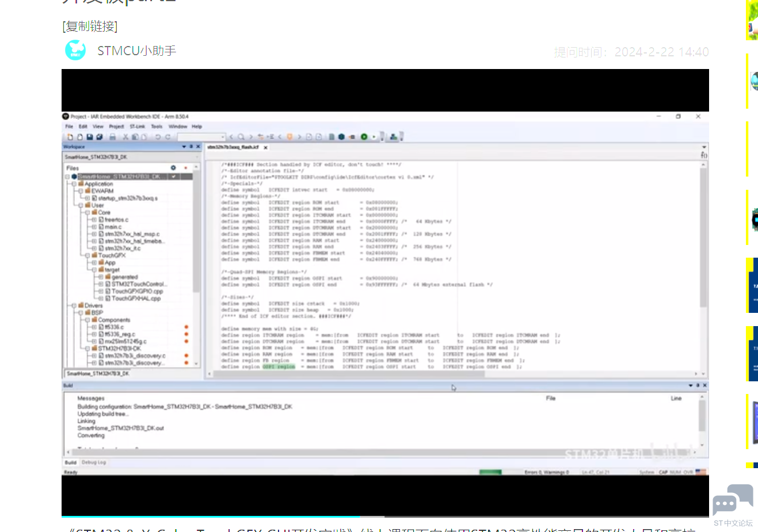Viewport: 758px width, 532px height.
Task: Click the Find magnifier toolbar icon
Action: coord(241,137)
